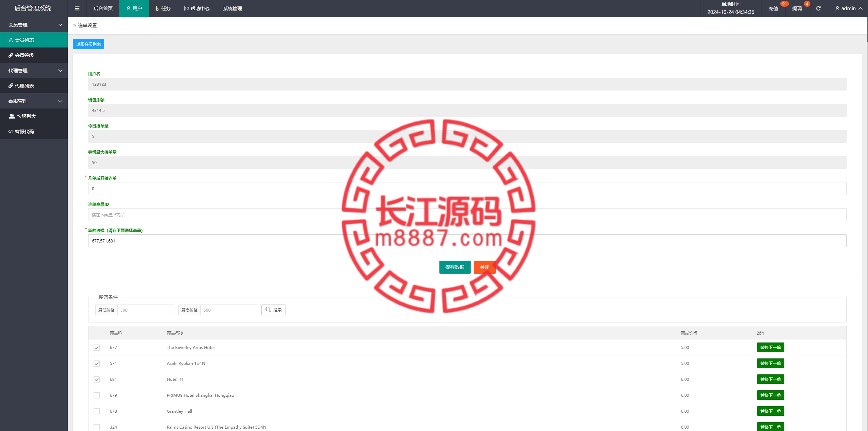This screenshot has width=868, height=431.
Task: Click the 任务 navigation tab icon
Action: (157, 8)
